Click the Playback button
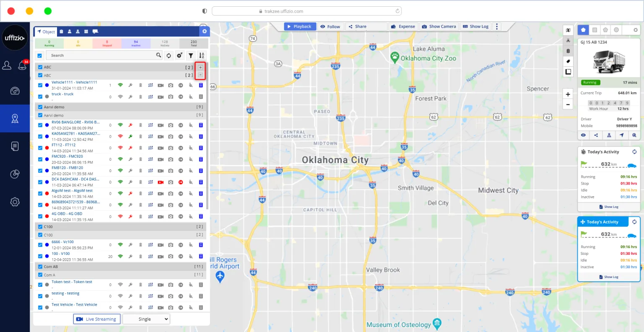The image size is (644, 332). (x=299, y=26)
